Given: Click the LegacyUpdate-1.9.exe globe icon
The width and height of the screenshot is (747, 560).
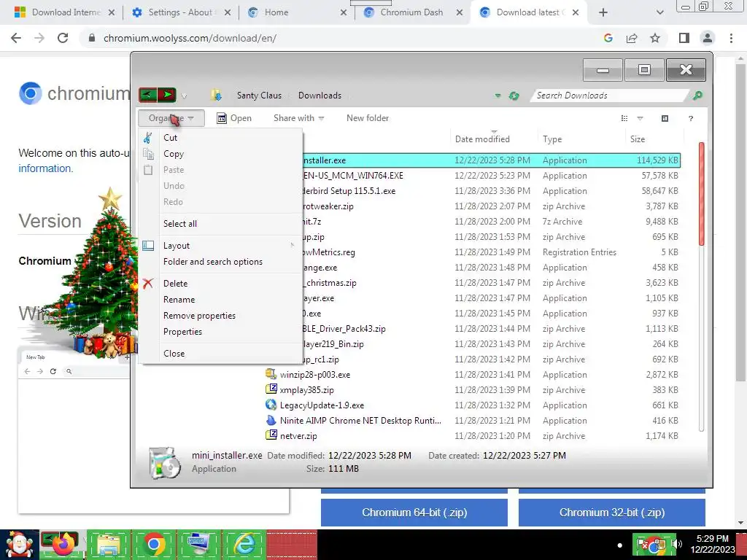Looking at the screenshot, I should coord(271,405).
